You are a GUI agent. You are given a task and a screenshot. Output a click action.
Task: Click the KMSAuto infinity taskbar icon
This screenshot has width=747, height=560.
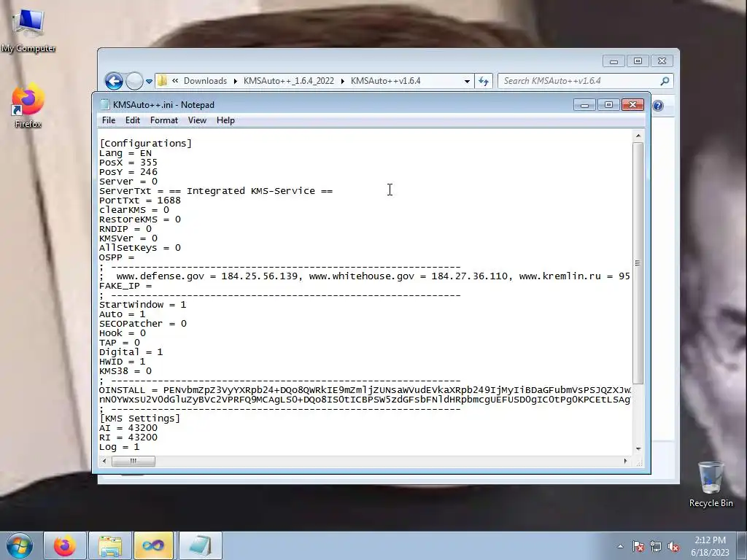point(153,545)
